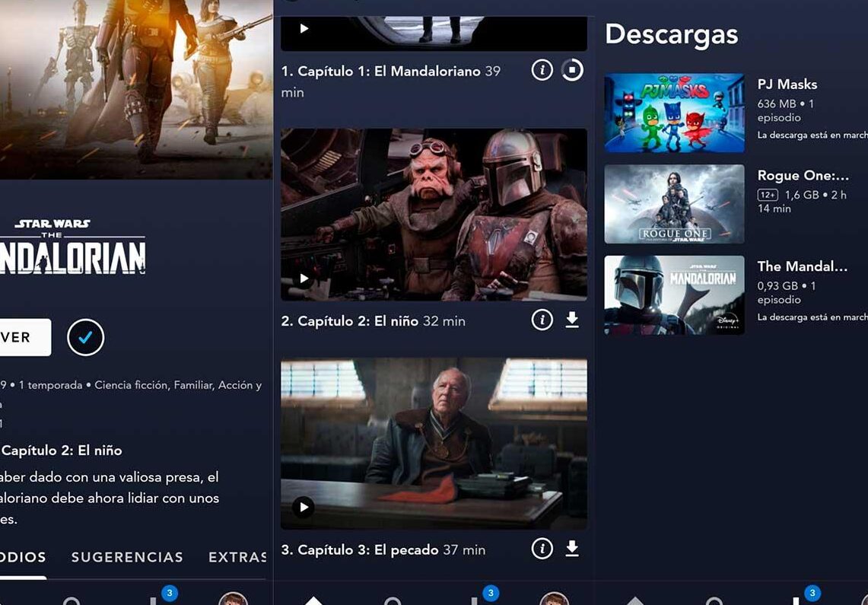Open profile avatar on episodes screen
This screenshot has height=605, width=868.
[554, 598]
